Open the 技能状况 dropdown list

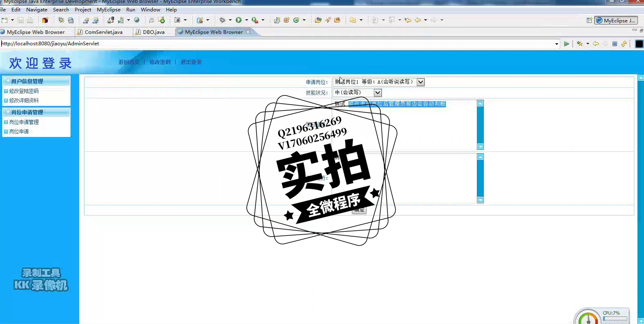(378, 93)
